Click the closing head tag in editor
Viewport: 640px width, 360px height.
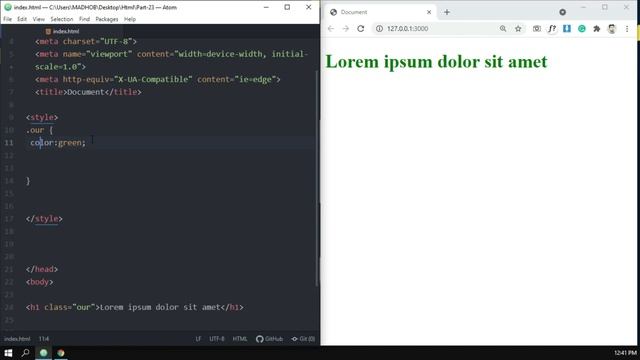(42, 269)
